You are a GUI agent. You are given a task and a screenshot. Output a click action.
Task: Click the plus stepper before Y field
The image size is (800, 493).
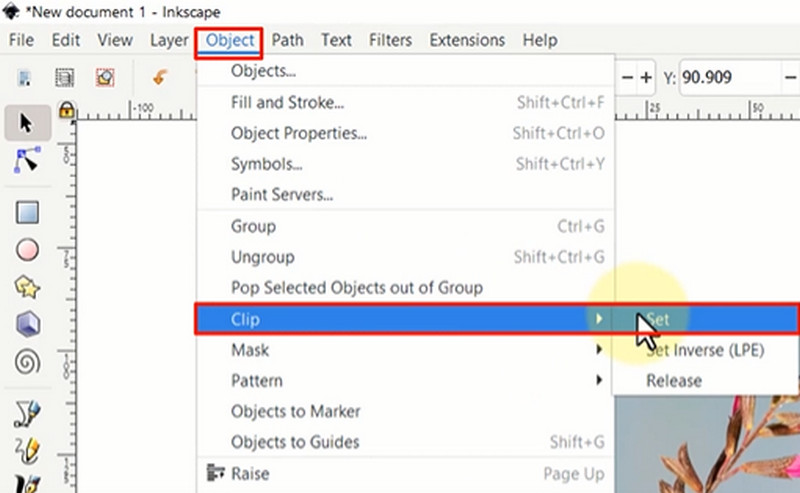click(x=646, y=77)
